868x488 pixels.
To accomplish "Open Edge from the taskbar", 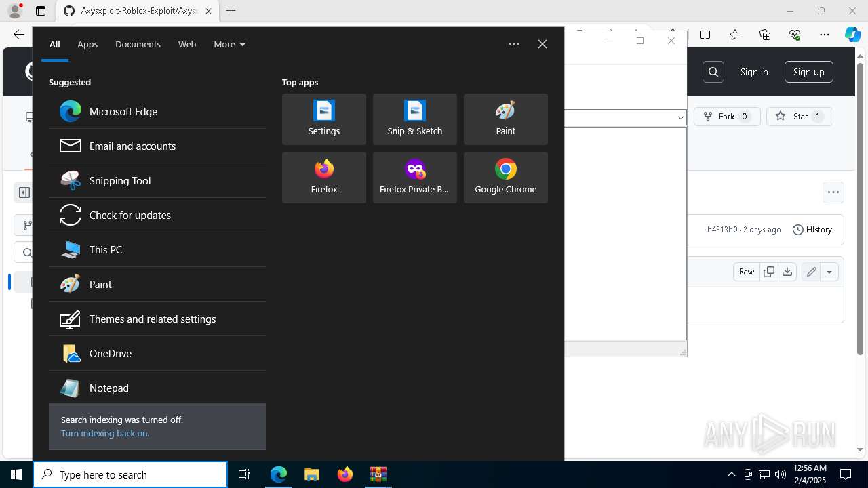I will tap(279, 474).
